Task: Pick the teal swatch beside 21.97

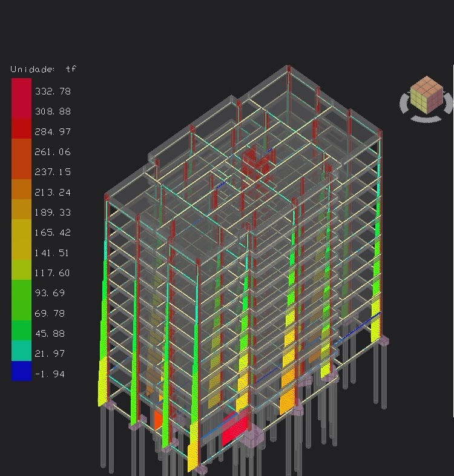Action: tap(21, 351)
